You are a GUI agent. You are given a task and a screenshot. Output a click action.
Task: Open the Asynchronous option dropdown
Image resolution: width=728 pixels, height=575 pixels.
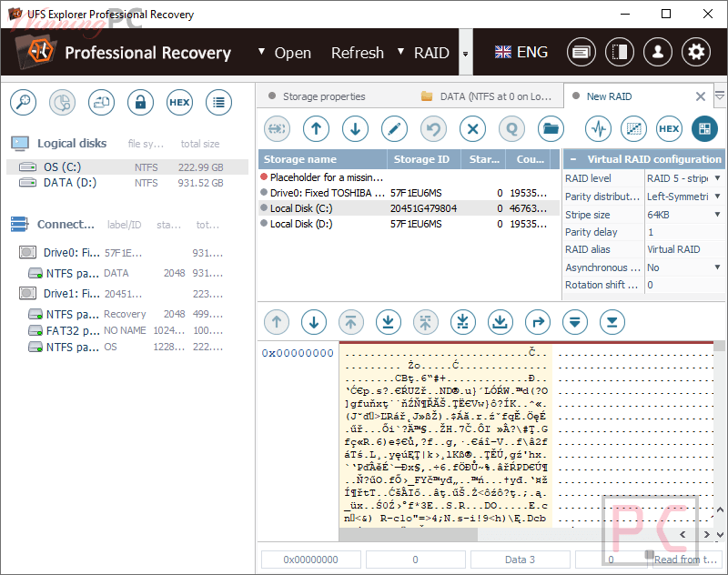(x=717, y=267)
